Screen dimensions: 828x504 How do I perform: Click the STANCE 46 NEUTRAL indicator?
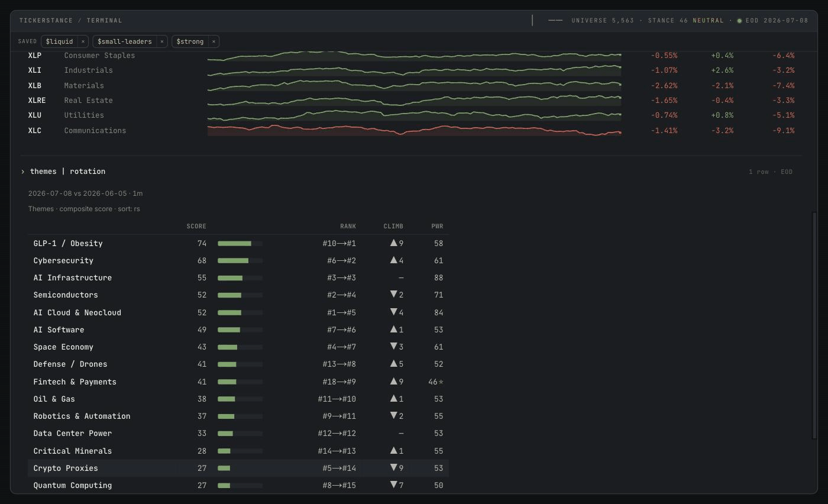click(686, 21)
